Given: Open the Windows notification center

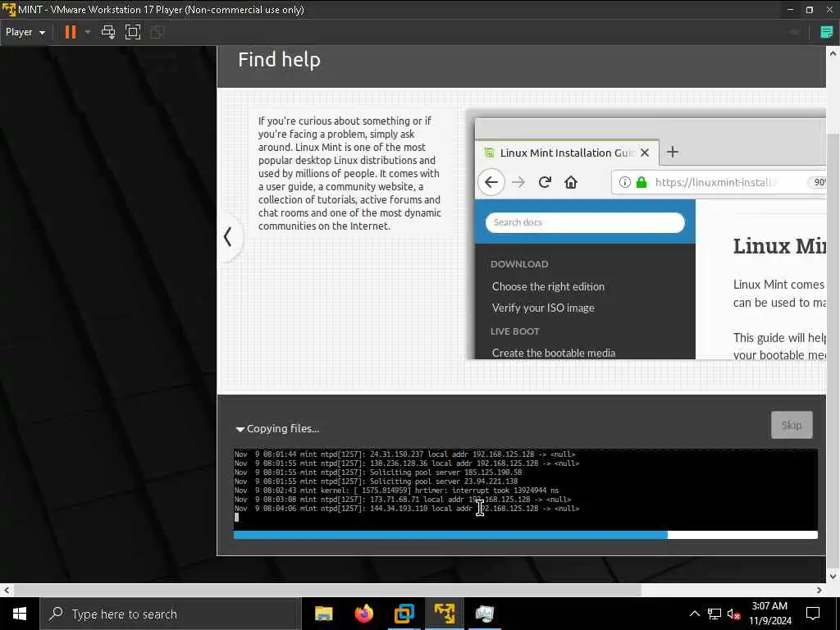Looking at the screenshot, I should pyautogui.click(x=813, y=614).
